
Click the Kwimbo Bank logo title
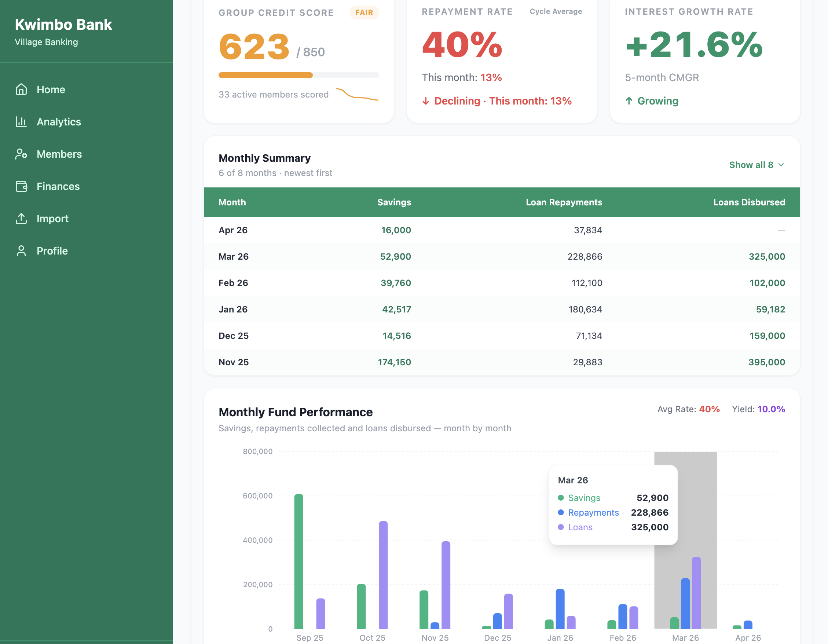point(63,25)
